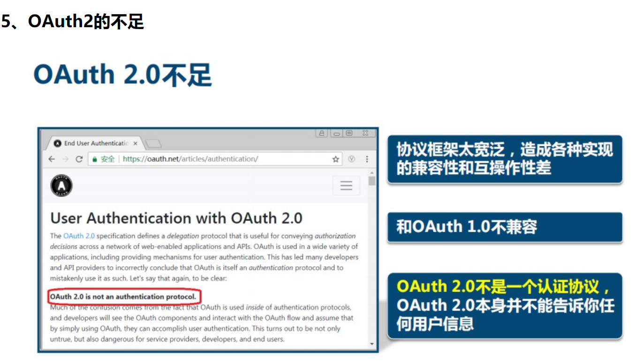Open the browser three-dot menu
Screen dimensions: 635x364
point(367,159)
